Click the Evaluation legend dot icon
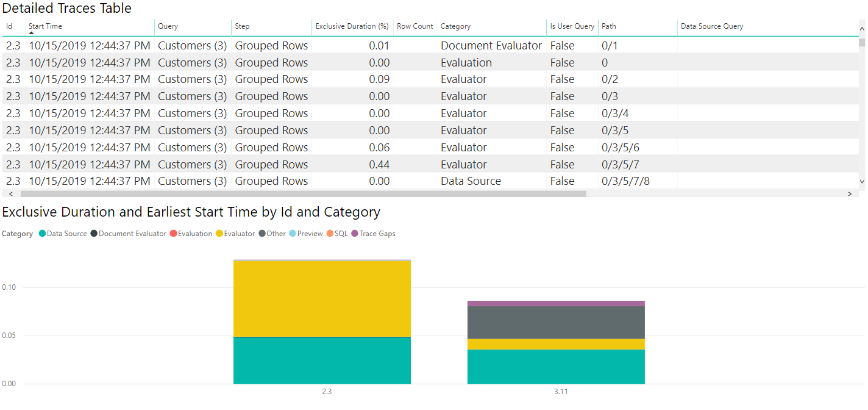868x410 pixels. (x=173, y=234)
